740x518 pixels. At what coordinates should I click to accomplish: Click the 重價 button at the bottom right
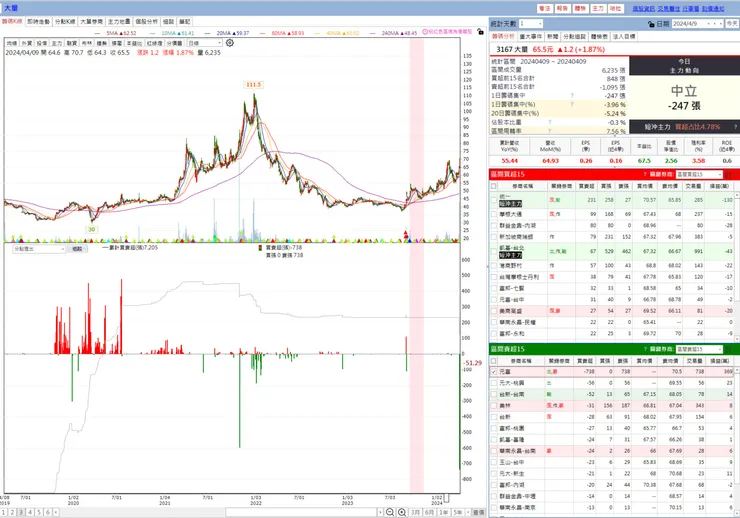(x=479, y=512)
